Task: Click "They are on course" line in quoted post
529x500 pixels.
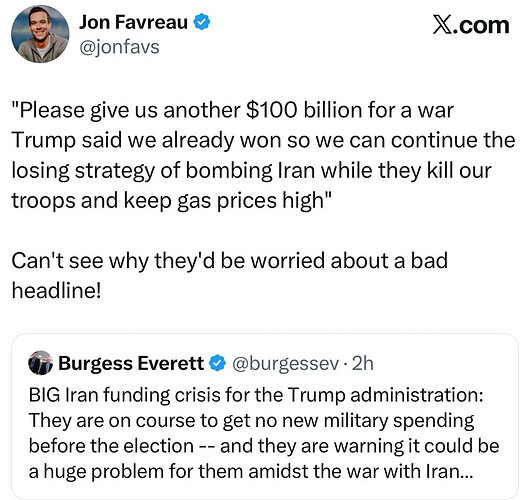Action: coord(251,421)
